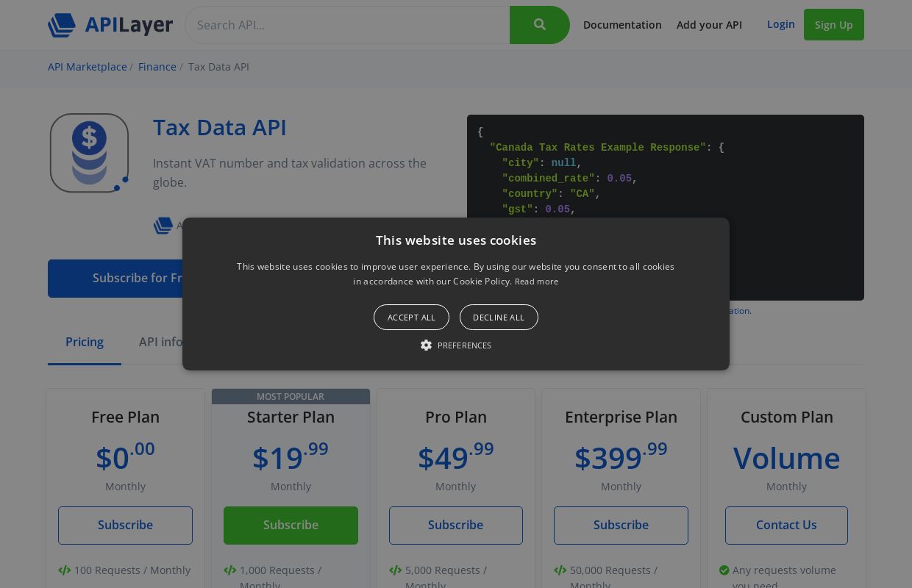Image resolution: width=912 pixels, height=588 pixels.
Task: Subscribe to the Pro Plan
Action: [456, 526]
